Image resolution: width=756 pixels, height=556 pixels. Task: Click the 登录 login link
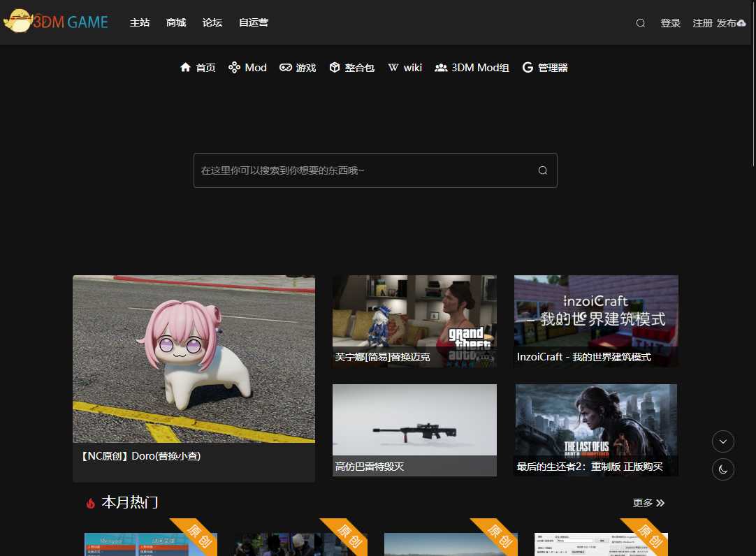coord(670,23)
